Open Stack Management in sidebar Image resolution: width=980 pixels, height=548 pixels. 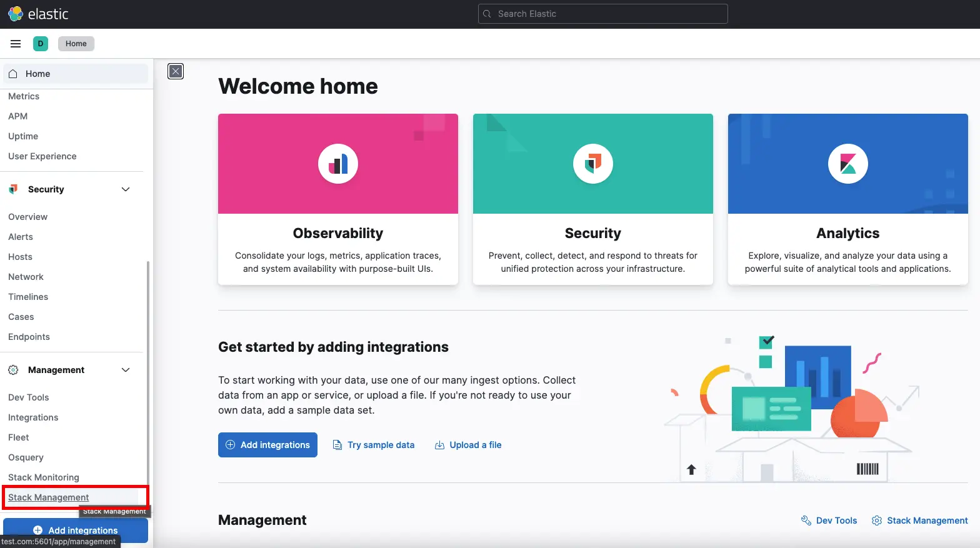[49, 497]
